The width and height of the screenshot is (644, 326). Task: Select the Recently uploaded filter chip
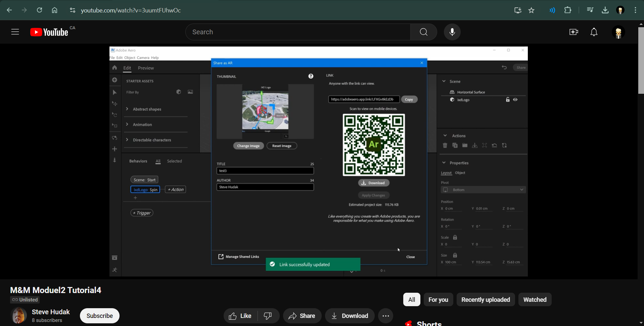[x=485, y=299]
